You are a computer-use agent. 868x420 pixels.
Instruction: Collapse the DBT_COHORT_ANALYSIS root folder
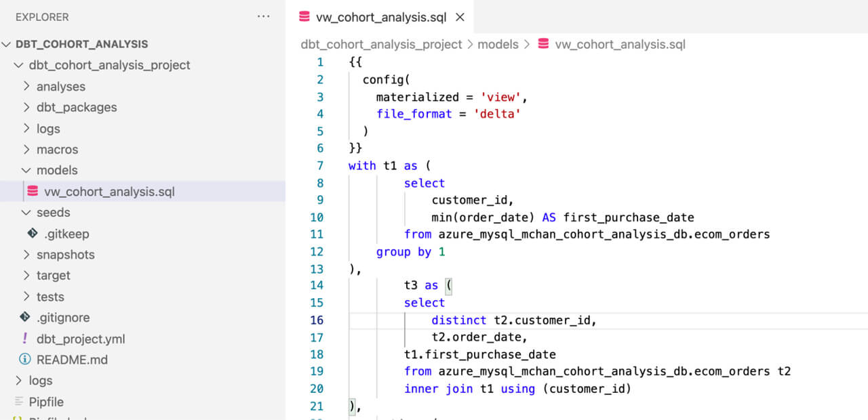click(x=7, y=44)
